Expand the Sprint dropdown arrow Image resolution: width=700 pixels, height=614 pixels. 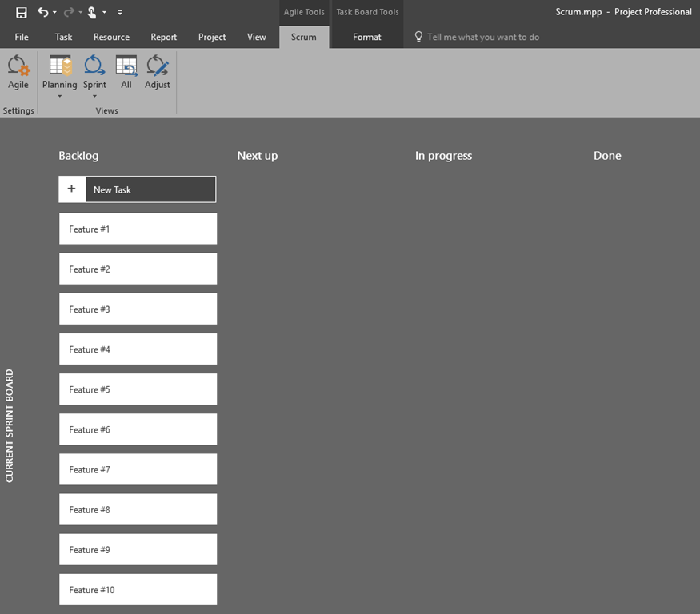(94, 97)
